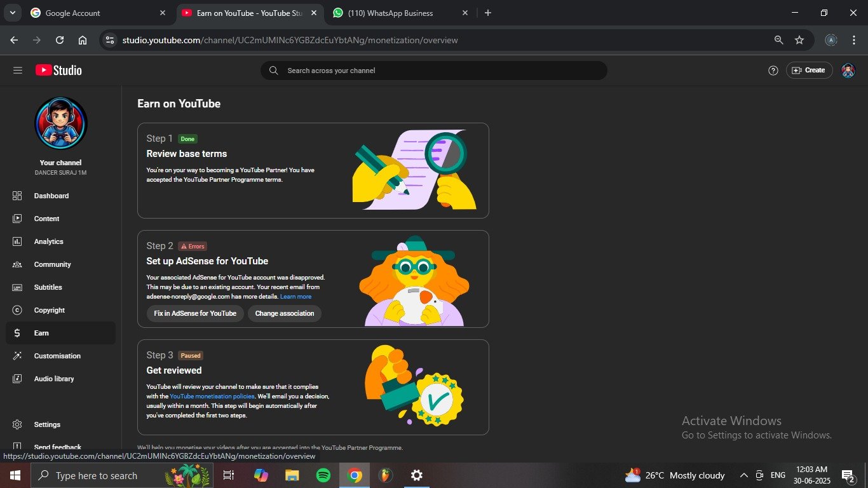Click the Change association button
Viewport: 868px width, 488px height.
[285, 313]
